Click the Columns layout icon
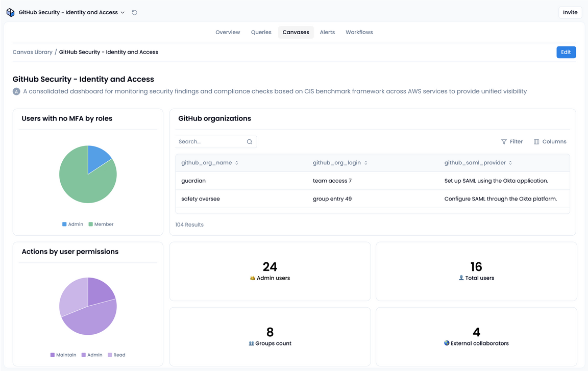This screenshot has width=588, height=371. click(536, 142)
